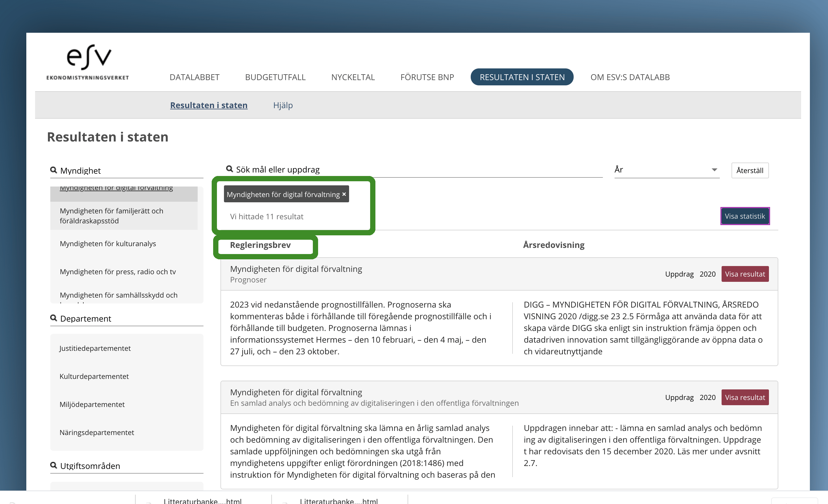Open the År dropdown arrow

(x=715, y=170)
